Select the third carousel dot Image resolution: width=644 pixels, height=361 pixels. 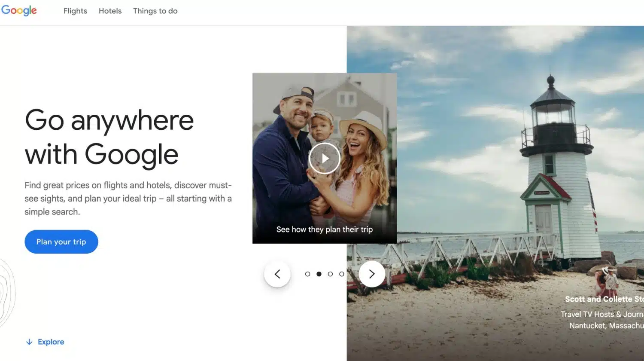[330, 274]
